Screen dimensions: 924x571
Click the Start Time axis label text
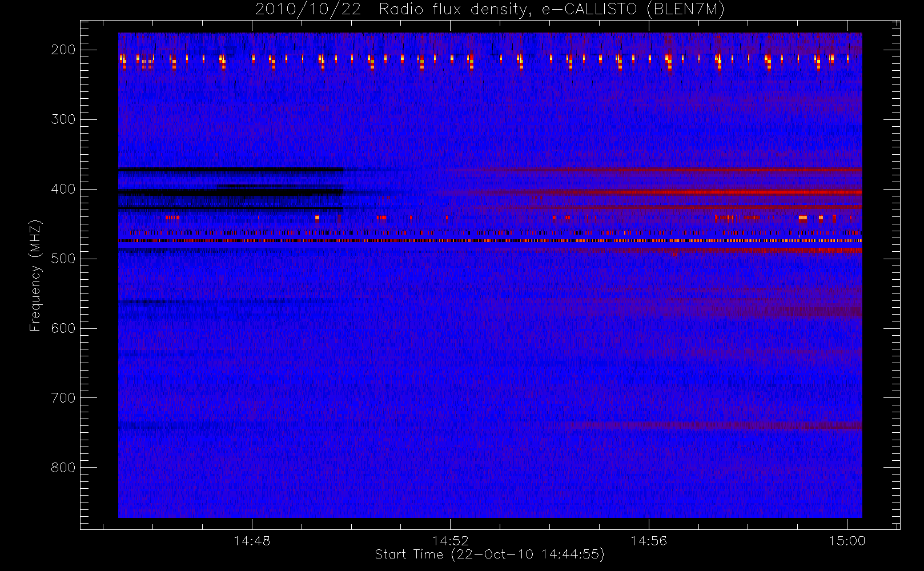coord(489,554)
